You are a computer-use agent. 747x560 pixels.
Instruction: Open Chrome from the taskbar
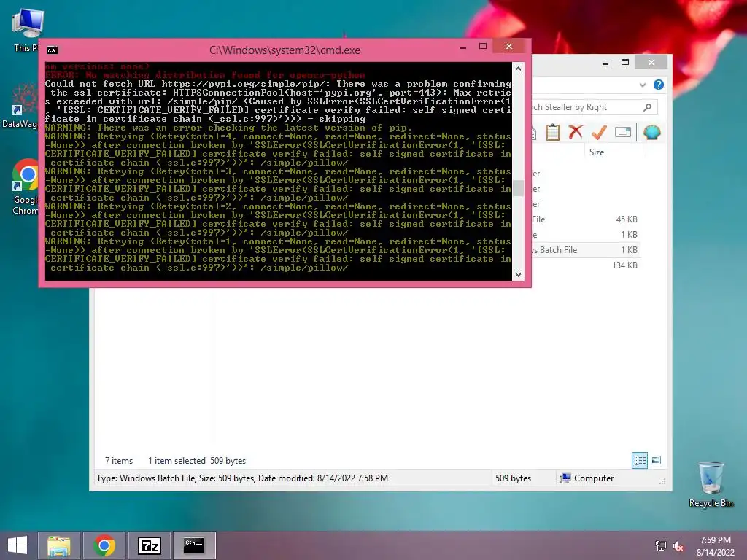click(x=104, y=545)
